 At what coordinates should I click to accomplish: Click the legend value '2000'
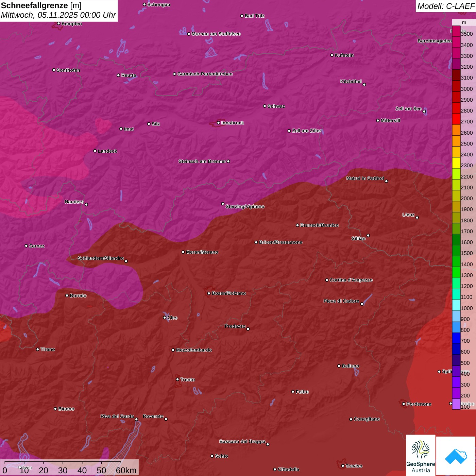pos(466,198)
